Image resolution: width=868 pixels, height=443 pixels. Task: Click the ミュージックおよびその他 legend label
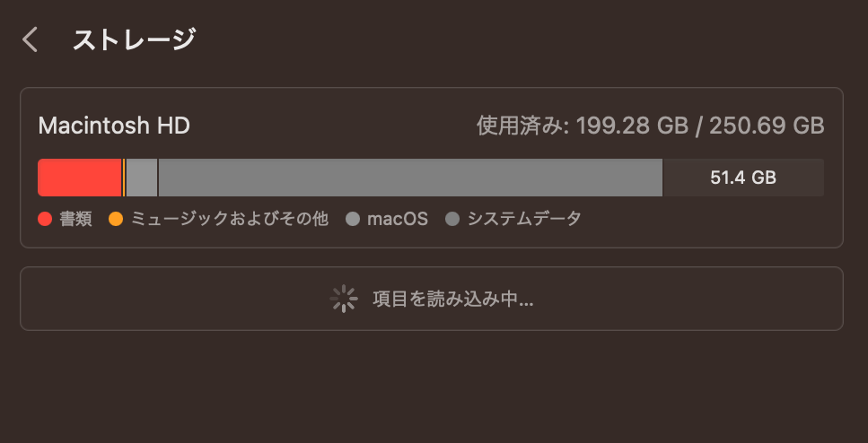(230, 219)
